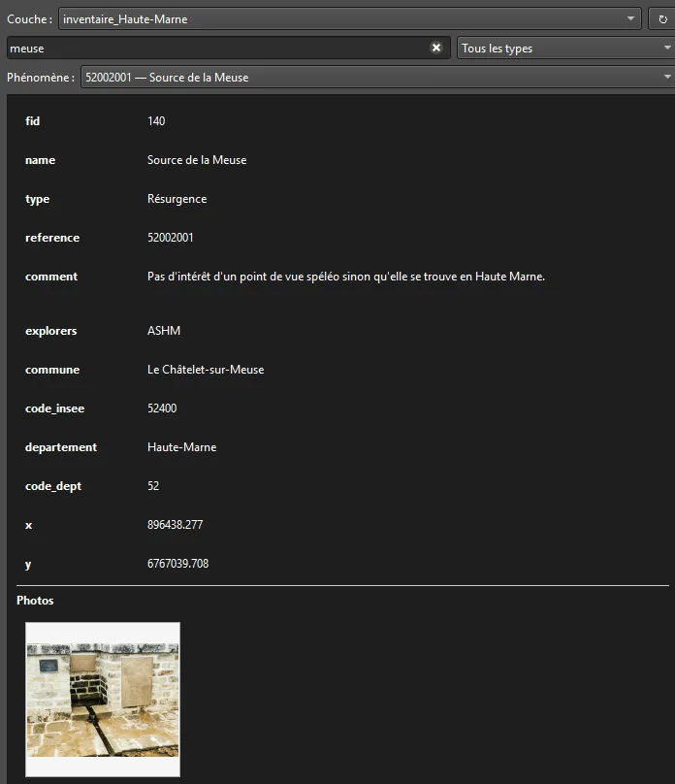The height and width of the screenshot is (784, 675).
Task: Select the fid value 140
Action: 156,121
